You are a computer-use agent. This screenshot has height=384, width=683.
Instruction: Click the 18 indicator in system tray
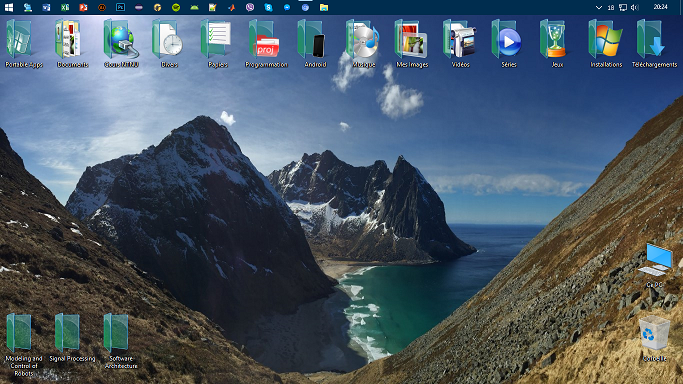tap(611, 7)
